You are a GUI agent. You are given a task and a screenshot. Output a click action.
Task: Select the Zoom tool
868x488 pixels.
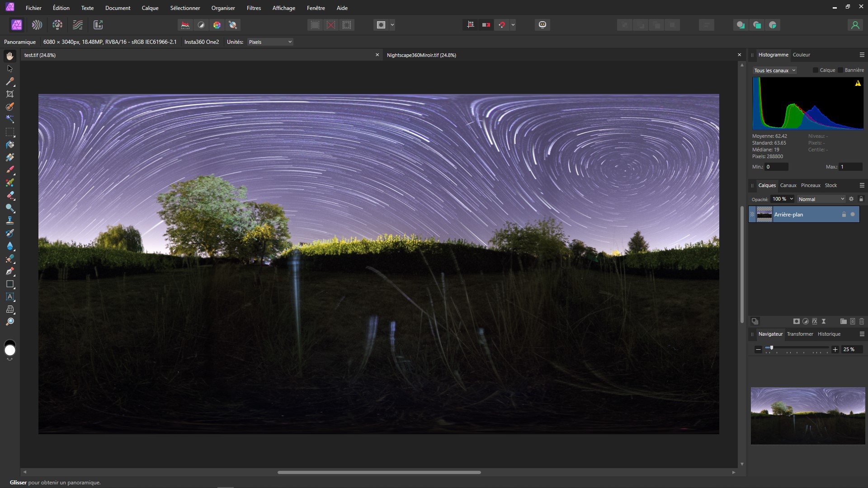click(x=10, y=322)
